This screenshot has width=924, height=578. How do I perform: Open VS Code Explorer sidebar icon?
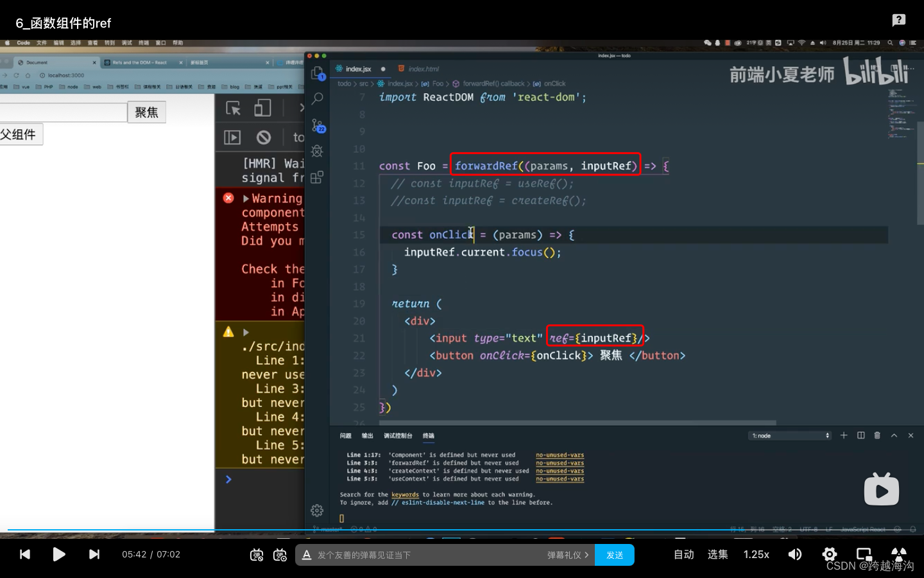[318, 73]
